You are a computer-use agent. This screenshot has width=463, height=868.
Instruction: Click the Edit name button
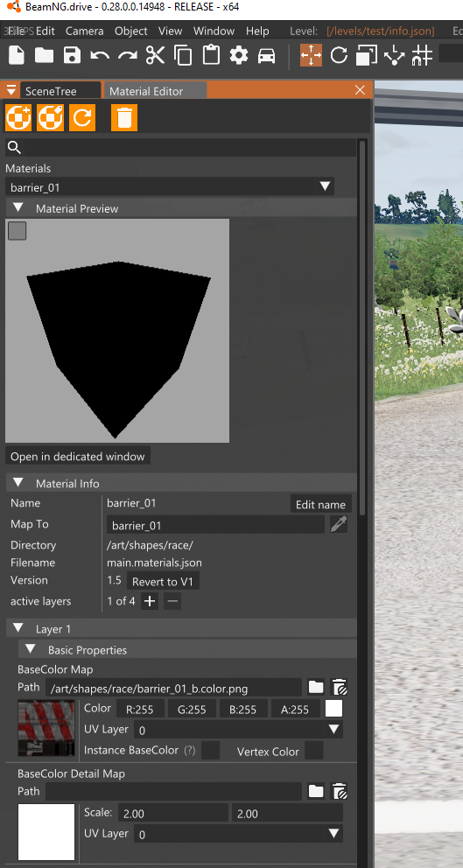click(320, 504)
